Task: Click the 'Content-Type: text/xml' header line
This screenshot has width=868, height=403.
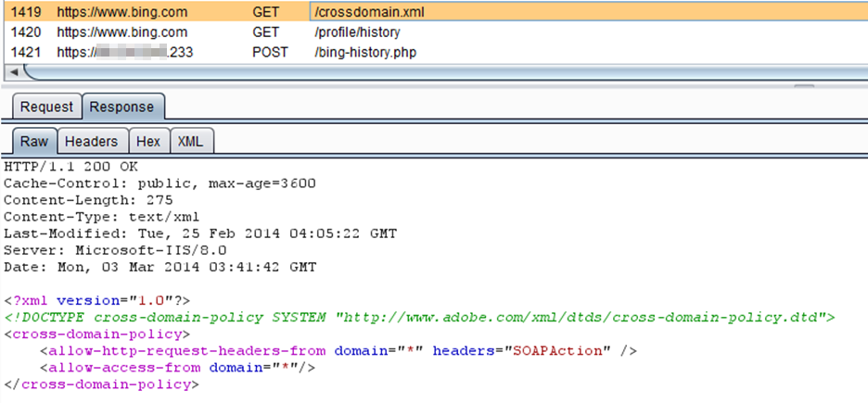Action: pos(101,217)
